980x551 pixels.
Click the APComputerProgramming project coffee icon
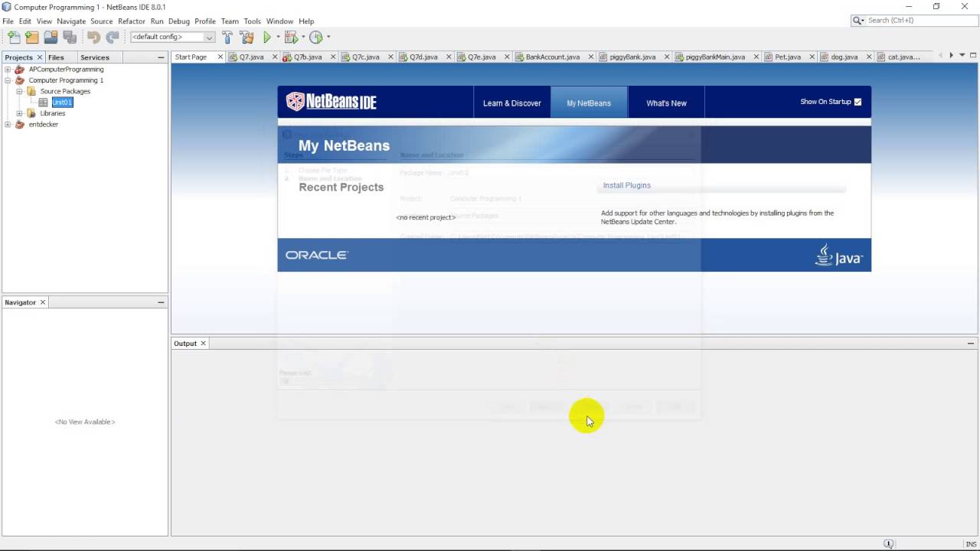(20, 69)
